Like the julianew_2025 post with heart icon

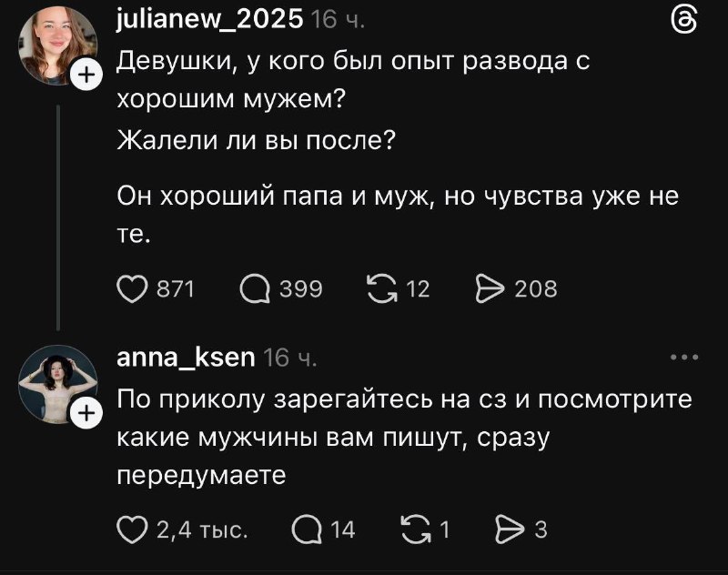click(134, 289)
